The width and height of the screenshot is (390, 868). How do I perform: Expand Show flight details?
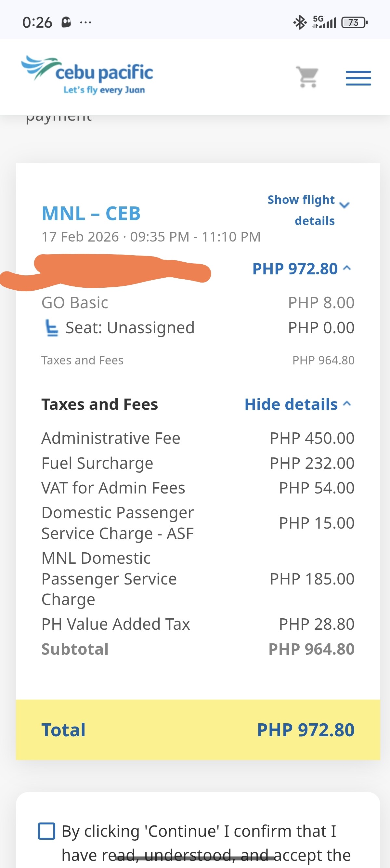[x=308, y=210]
